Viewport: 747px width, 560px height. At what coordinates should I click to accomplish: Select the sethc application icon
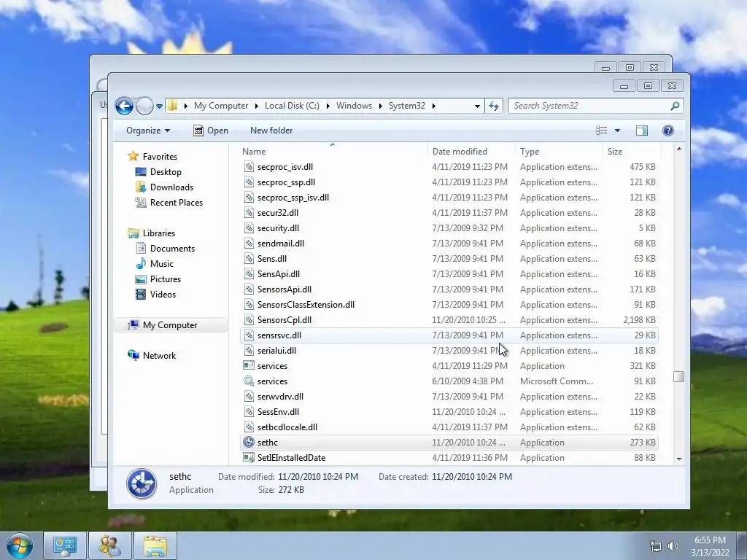pyautogui.click(x=249, y=443)
